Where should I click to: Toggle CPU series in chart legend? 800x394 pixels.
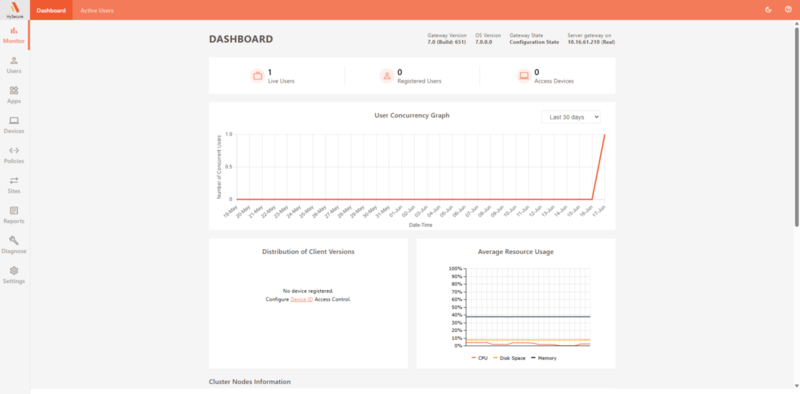pyautogui.click(x=480, y=358)
